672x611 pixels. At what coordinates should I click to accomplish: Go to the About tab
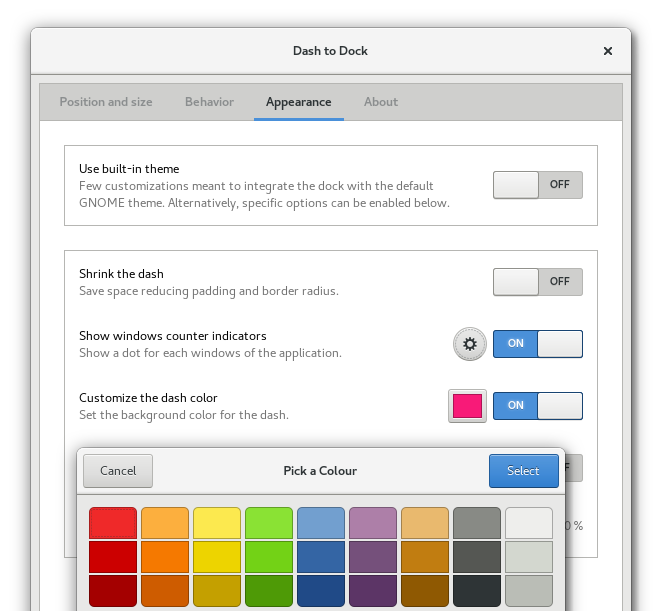click(381, 102)
